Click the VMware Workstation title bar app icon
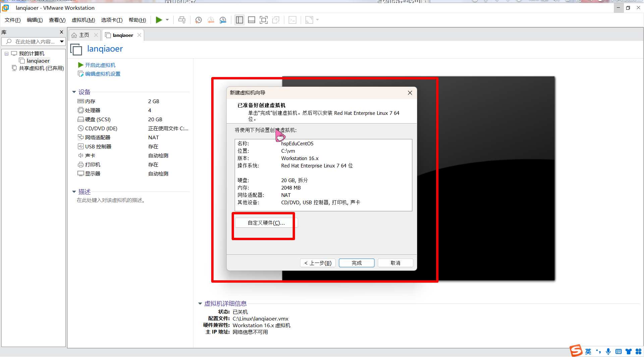Screen dimensions: 644x357 (x=6, y=8)
